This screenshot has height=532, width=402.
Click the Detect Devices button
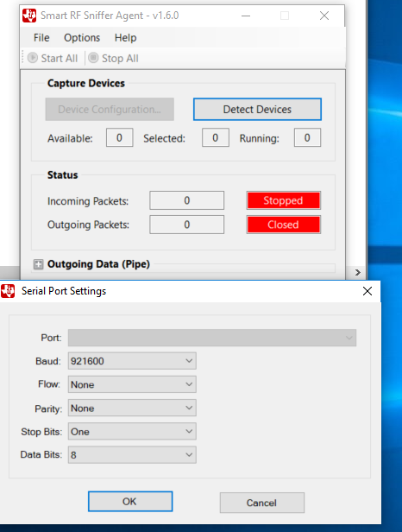257,109
